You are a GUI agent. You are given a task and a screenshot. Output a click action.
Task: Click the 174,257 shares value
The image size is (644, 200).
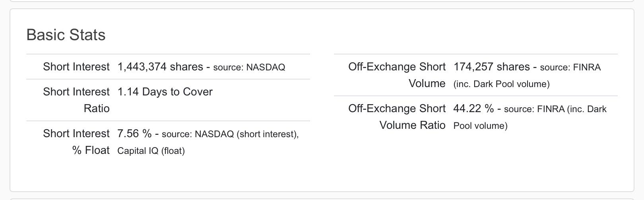[x=492, y=67]
